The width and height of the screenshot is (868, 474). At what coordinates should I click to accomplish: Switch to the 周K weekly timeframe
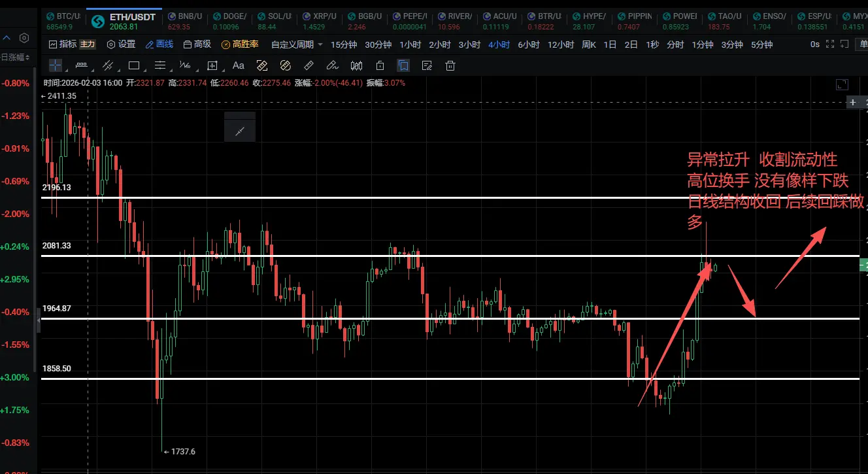[589, 44]
